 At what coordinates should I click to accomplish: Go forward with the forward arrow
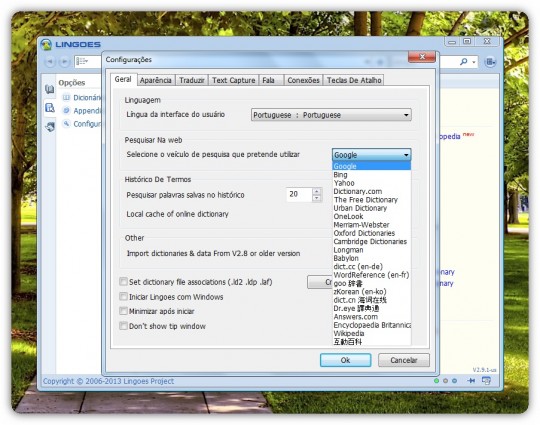point(64,62)
